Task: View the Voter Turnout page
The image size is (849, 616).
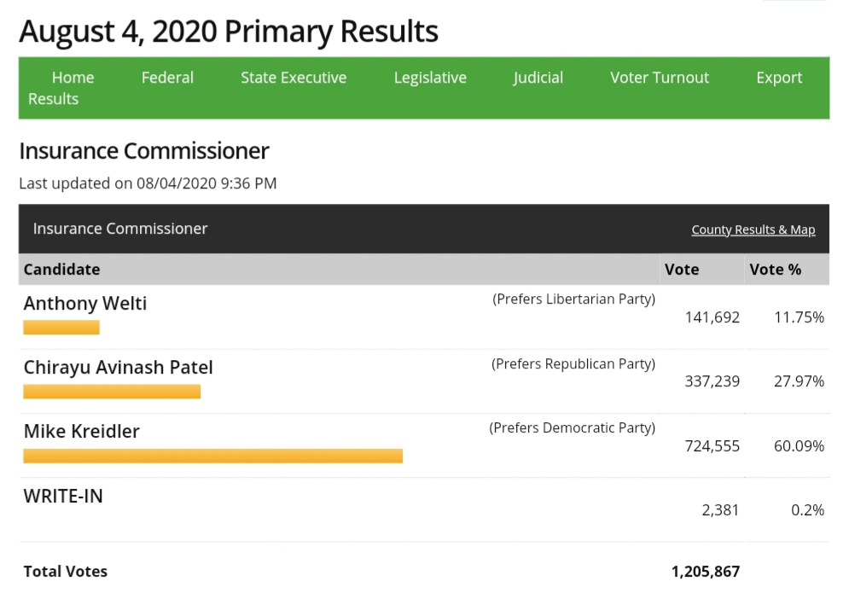Action: [660, 78]
